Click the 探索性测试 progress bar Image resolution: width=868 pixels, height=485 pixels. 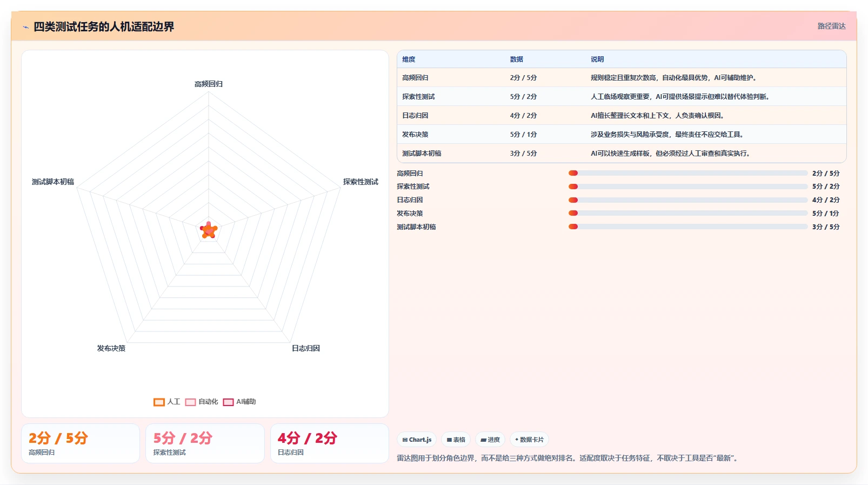pyautogui.click(x=687, y=187)
